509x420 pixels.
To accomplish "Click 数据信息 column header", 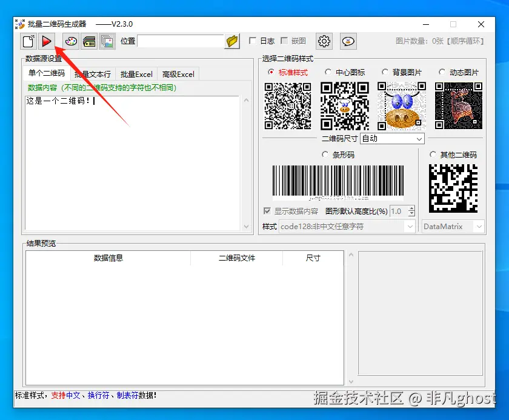I will [x=108, y=258].
